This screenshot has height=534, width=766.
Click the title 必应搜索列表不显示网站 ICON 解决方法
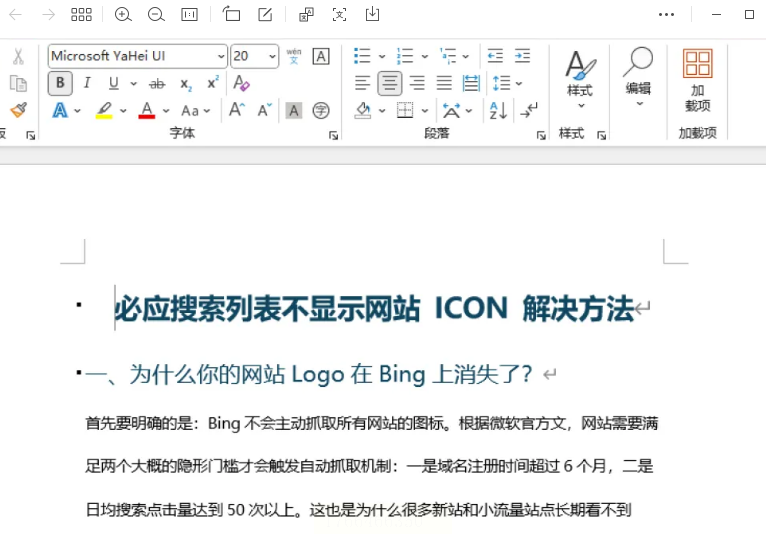pos(374,309)
